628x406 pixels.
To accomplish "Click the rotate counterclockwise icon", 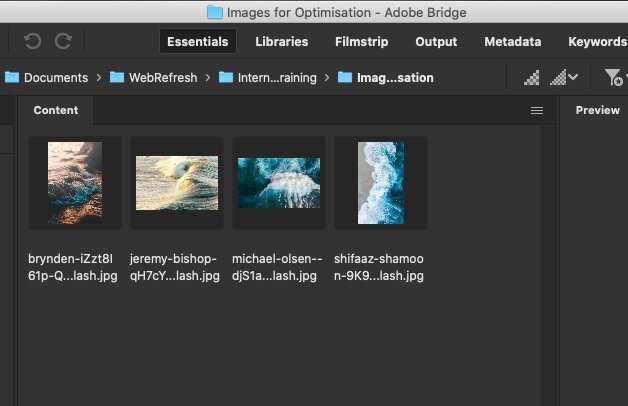I will coord(32,41).
